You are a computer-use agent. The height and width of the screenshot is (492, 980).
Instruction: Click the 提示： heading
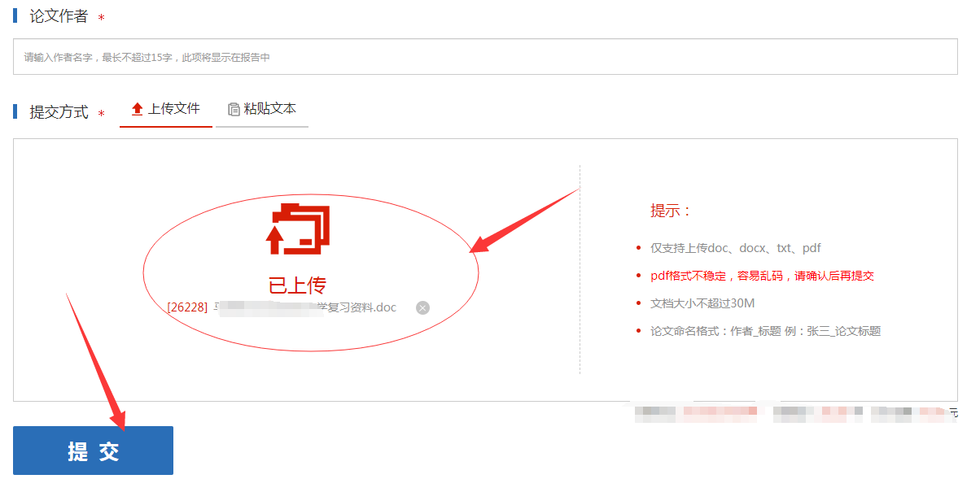coord(671,211)
